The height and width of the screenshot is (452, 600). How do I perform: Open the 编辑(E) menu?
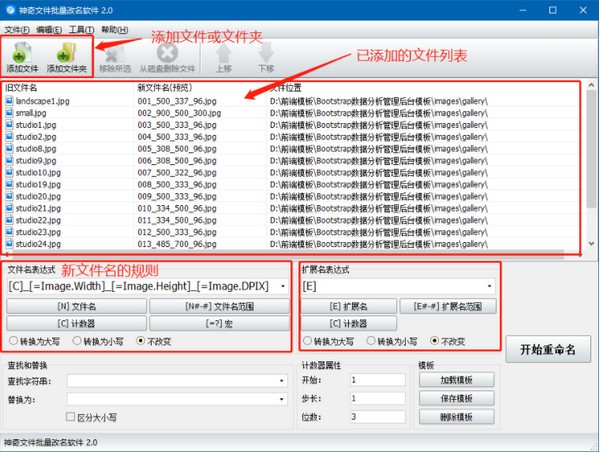[x=49, y=29]
